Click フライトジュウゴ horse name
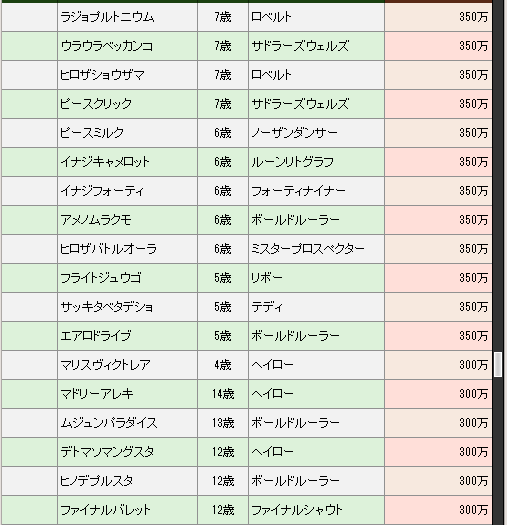Image resolution: width=507 pixels, height=525 pixels. [101, 278]
